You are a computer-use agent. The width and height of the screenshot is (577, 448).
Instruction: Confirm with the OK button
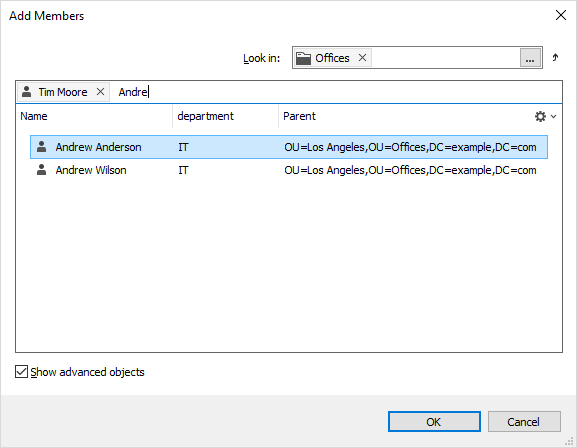coord(434,421)
